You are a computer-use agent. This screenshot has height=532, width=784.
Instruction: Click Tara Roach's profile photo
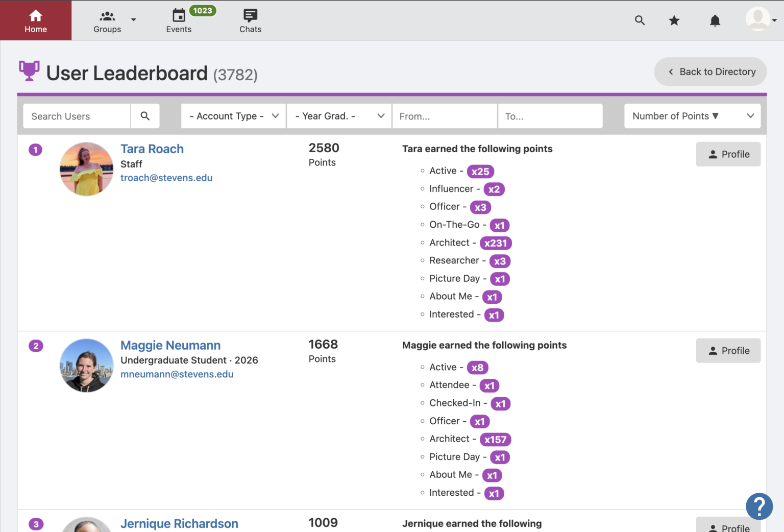pos(86,169)
